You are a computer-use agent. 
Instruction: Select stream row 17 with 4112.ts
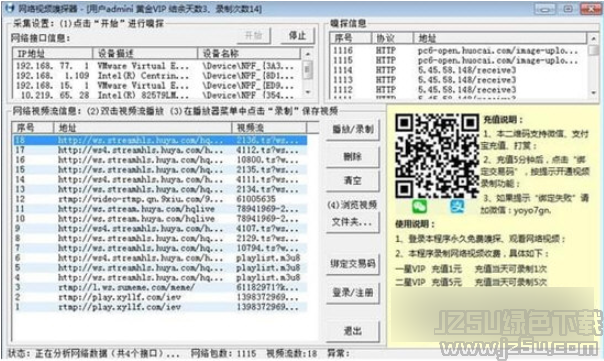click(x=160, y=150)
